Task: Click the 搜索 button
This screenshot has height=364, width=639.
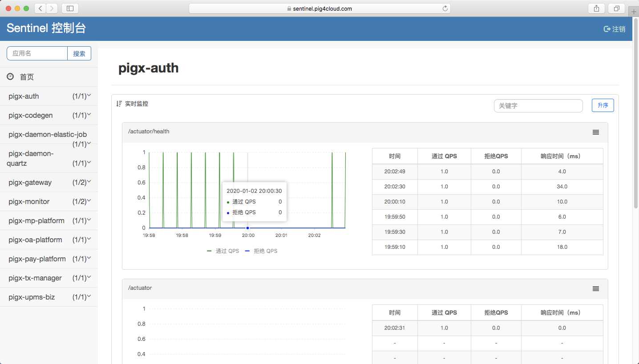Action: coord(79,53)
